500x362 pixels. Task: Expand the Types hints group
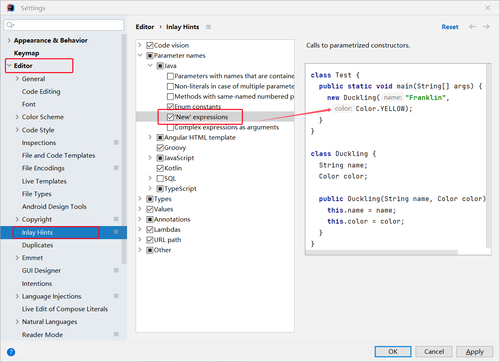click(x=140, y=199)
